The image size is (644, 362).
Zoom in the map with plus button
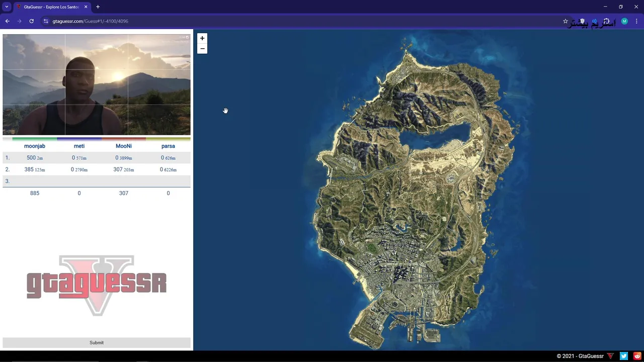point(202,38)
